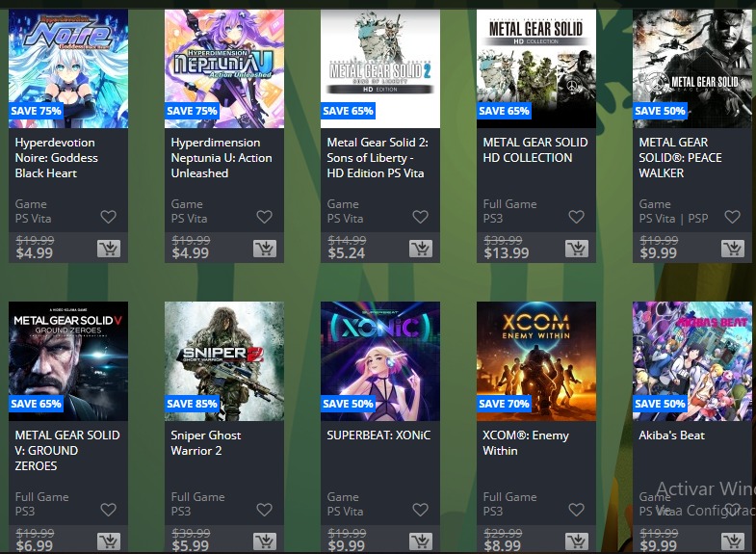756x554 pixels.
Task: Toggle wishlist heart for XCOM Enemy Within
Action: (577, 510)
